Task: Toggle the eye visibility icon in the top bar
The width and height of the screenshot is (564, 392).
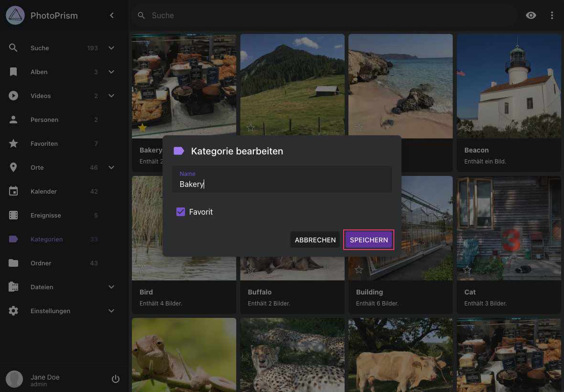Action: 531,15
